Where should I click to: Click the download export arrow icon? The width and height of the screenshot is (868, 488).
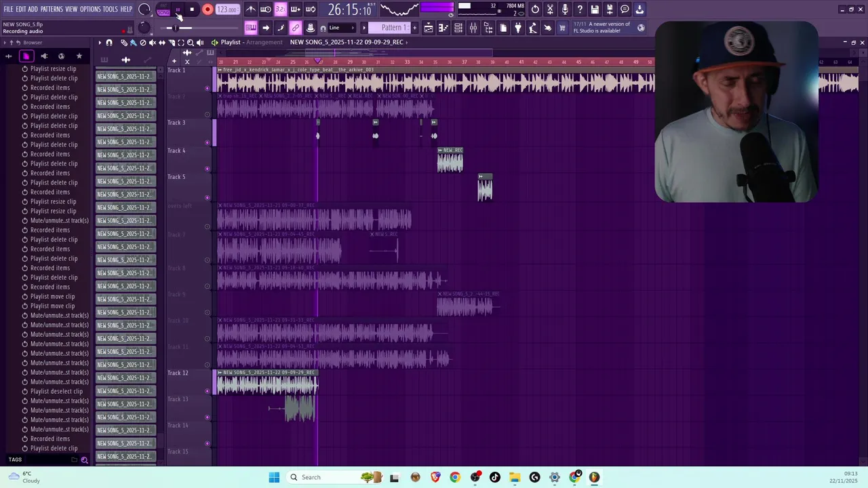click(639, 9)
